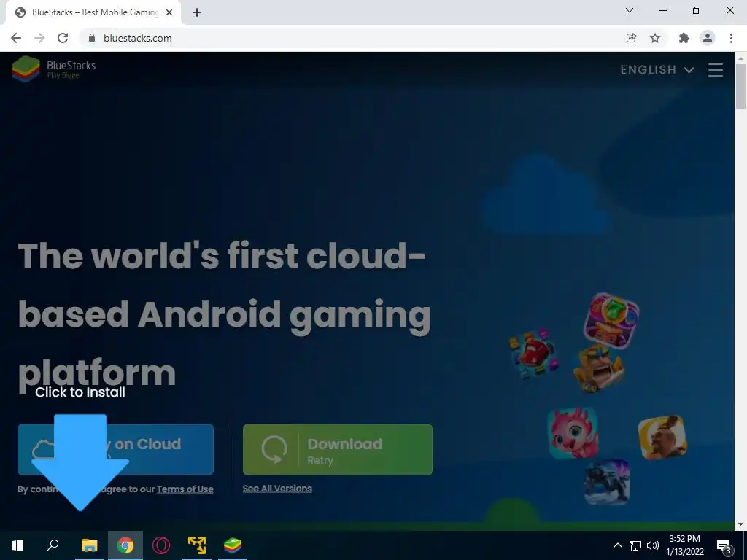Launch Opera browser from taskbar
Viewport: 747px width, 560px height.
[x=161, y=545]
